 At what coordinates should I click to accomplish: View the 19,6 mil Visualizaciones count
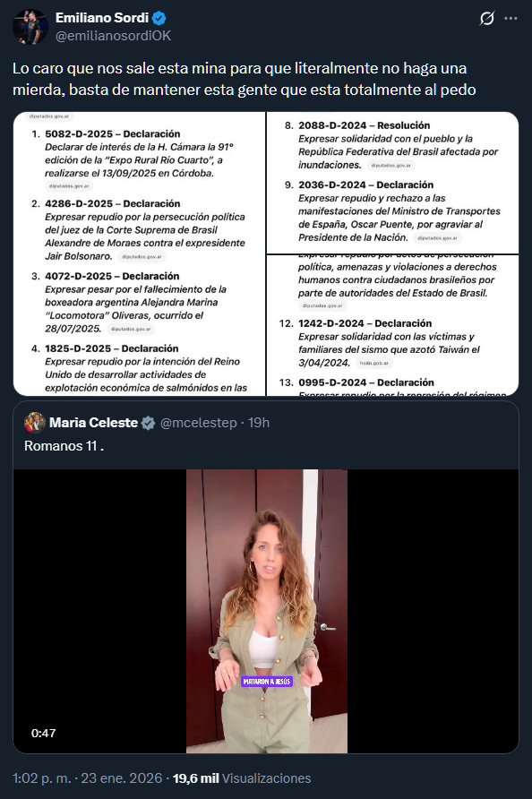[242, 778]
